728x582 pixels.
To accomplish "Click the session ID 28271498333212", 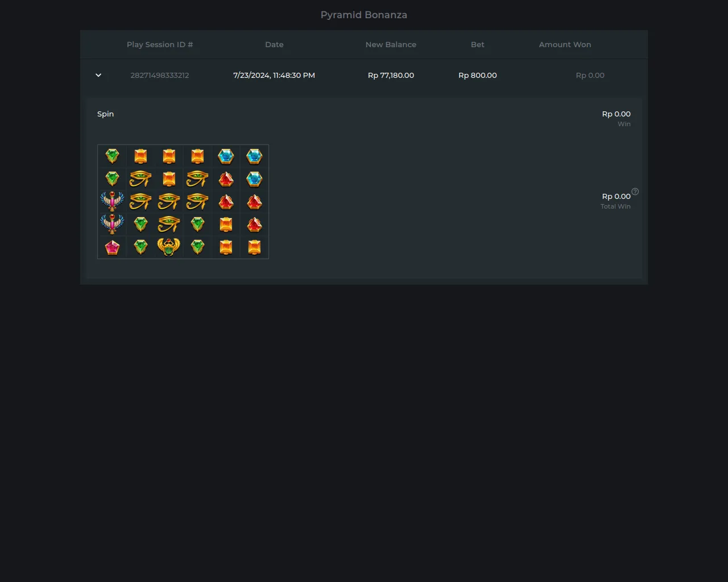I will pyautogui.click(x=160, y=75).
